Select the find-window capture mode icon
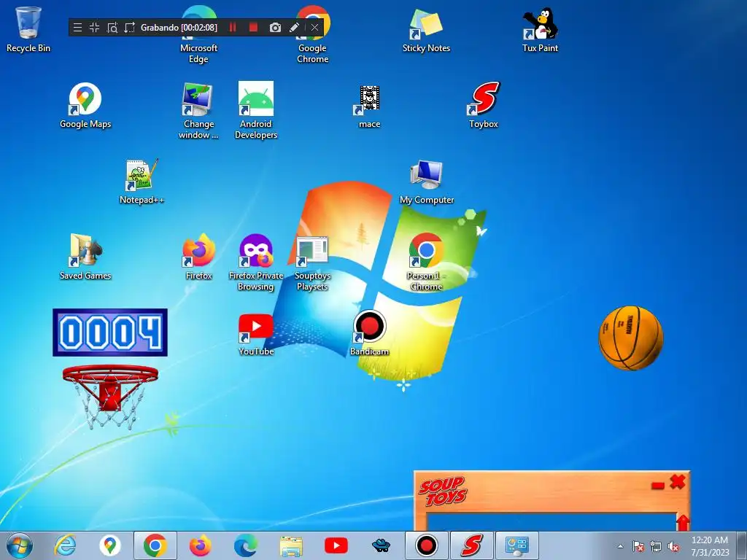747x560 pixels. tap(112, 28)
